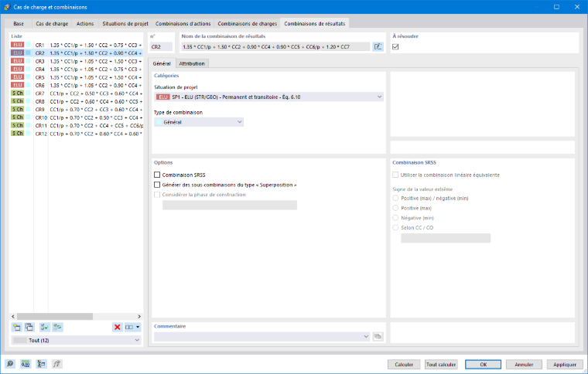Viewport: 588px width, 374px height.
Task: Open the comment library icon
Action: click(378, 337)
